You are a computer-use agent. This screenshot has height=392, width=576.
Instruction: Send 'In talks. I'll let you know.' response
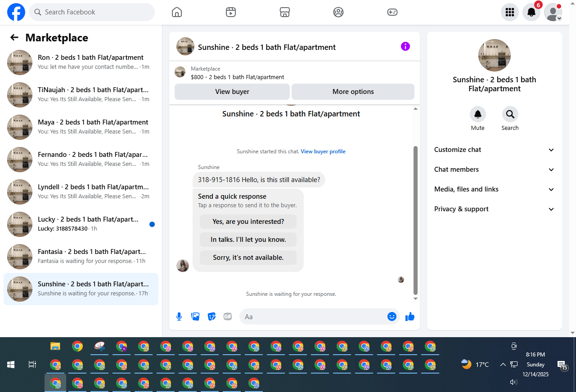click(x=248, y=240)
